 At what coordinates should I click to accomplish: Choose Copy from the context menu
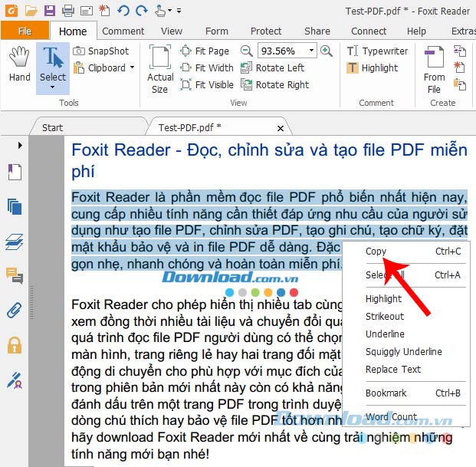point(406,252)
